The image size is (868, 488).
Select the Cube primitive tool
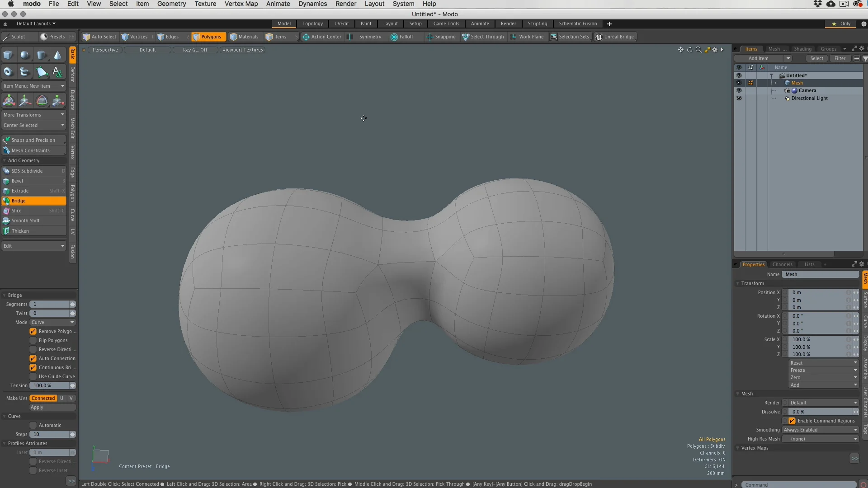pyautogui.click(x=8, y=55)
